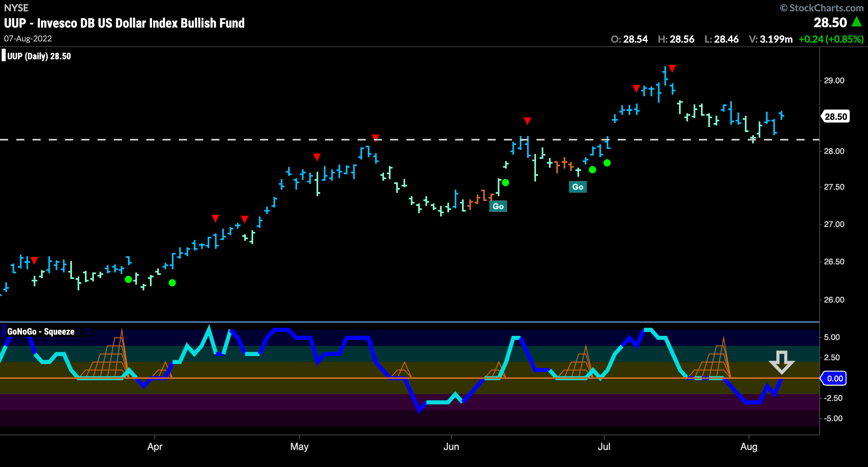Click the red triangle marker in mid-June
This screenshot has height=467, width=868.
pyautogui.click(x=527, y=121)
